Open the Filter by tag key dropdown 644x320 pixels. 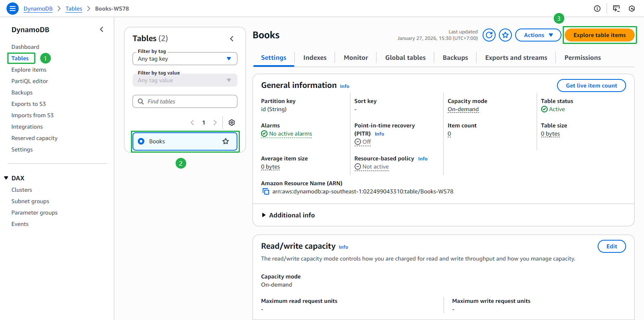[x=185, y=59]
